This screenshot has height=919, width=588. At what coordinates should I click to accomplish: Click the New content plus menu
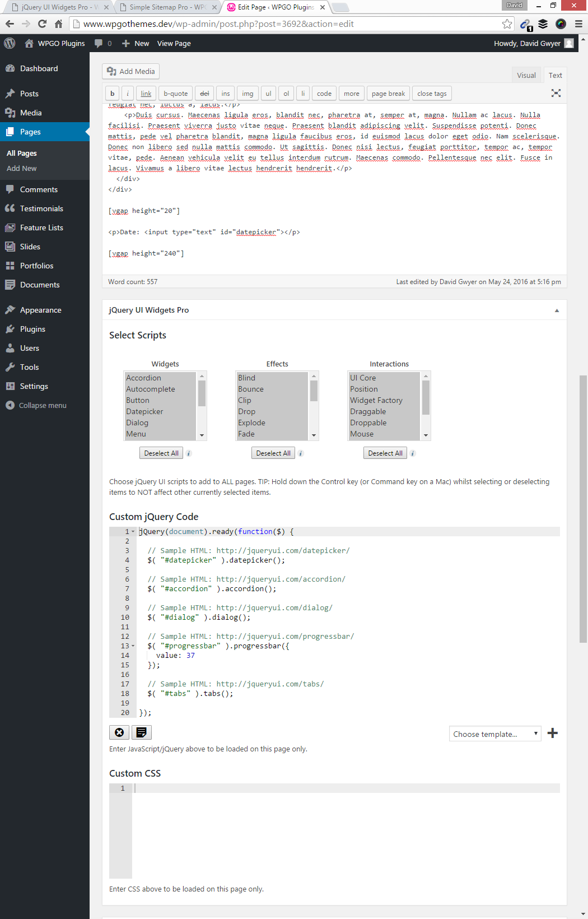(x=136, y=43)
